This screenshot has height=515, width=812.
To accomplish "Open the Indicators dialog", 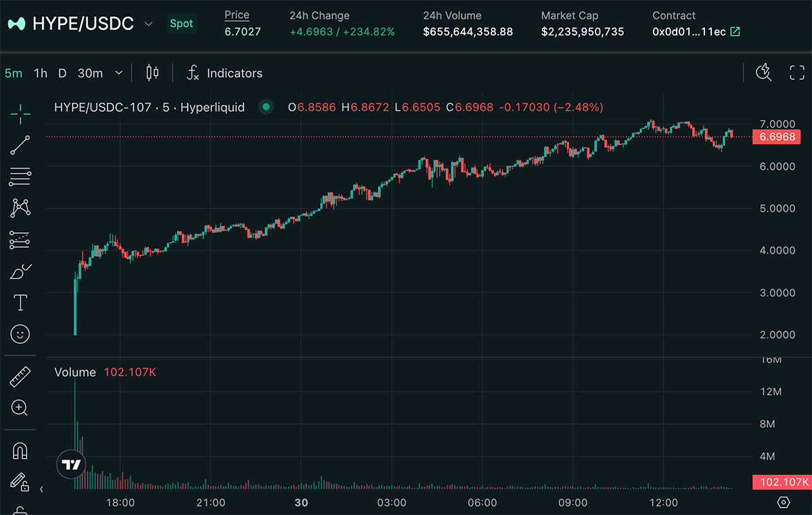I will tap(225, 73).
